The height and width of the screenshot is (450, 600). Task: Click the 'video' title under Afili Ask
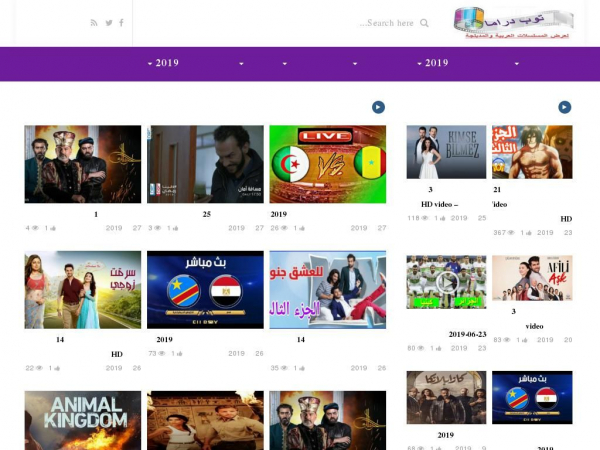pos(535,326)
